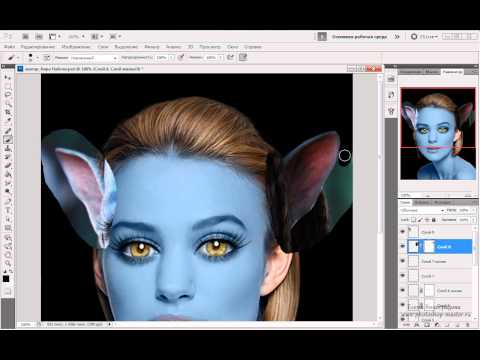The image size is (480, 360).
Task: Toggle visibility of the selected blue layer
Action: [403, 246]
